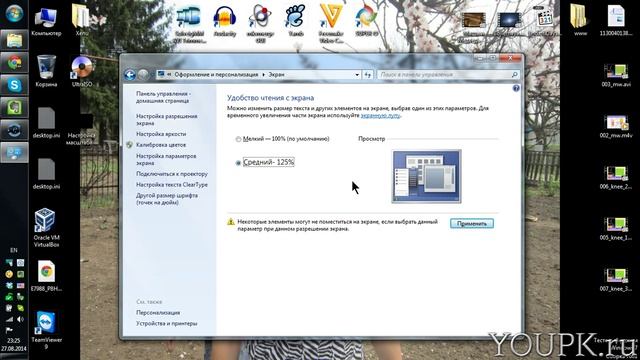The height and width of the screenshot is (360, 640).
Task: Select the 002_mw.m4v file icon
Action: click(616, 126)
